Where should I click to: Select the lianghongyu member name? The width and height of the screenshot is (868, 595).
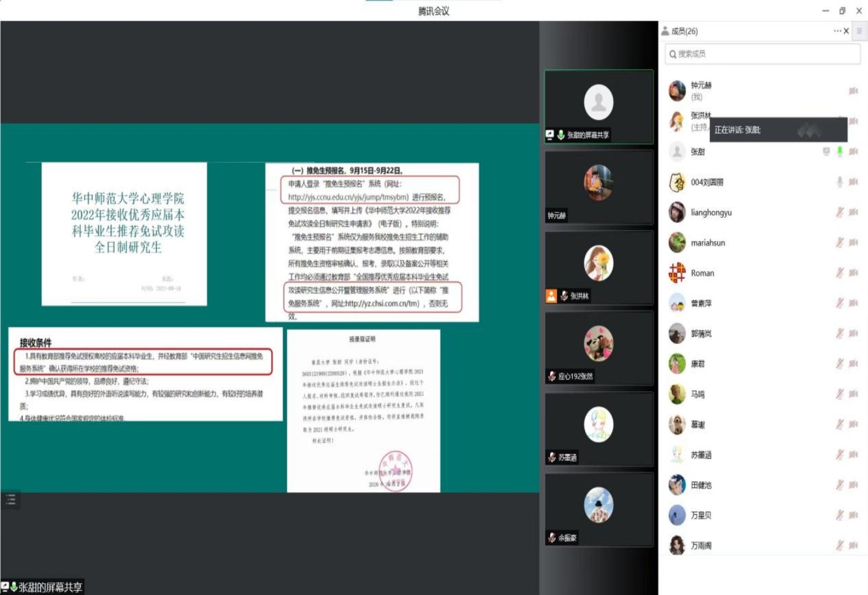pos(711,212)
